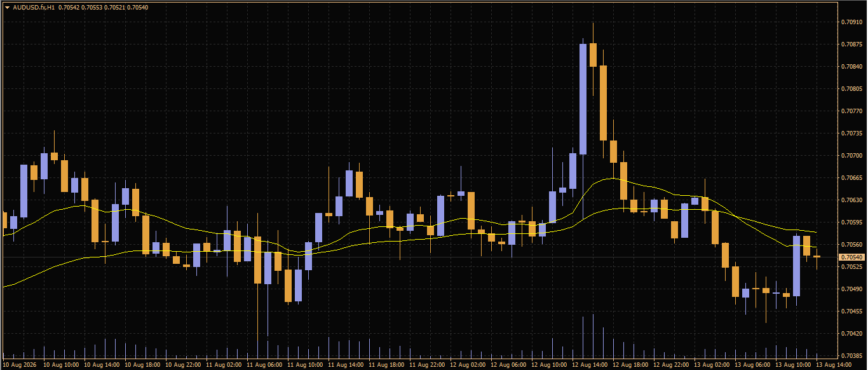Click the 0.70700 price axis label
868x370 pixels.
pyautogui.click(x=851, y=156)
